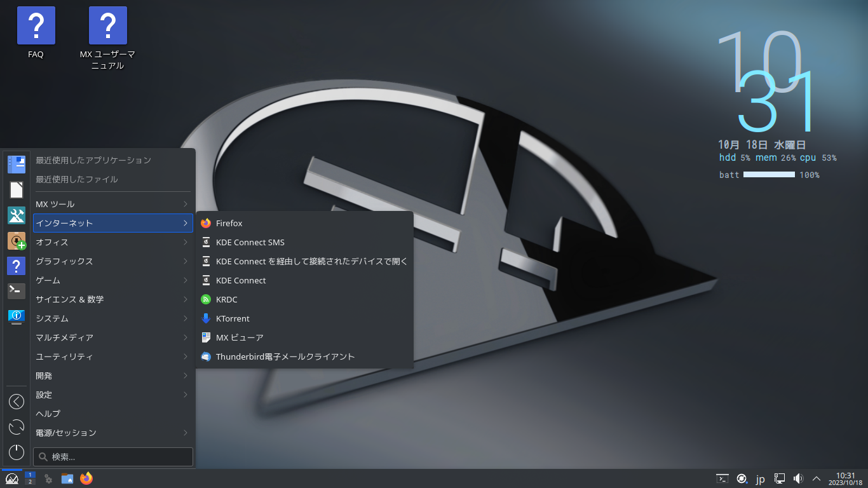
Task: Click the jp keyboard layout indicator
Action: point(761,478)
